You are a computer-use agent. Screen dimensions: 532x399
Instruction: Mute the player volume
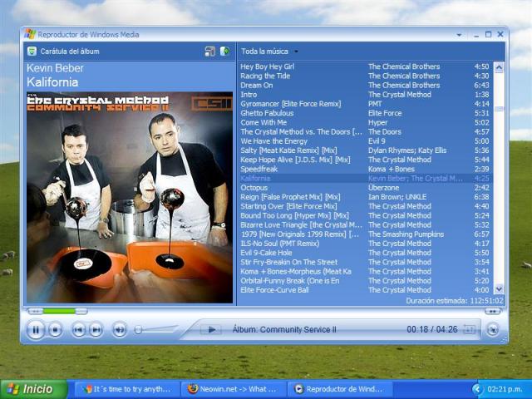coord(120,329)
